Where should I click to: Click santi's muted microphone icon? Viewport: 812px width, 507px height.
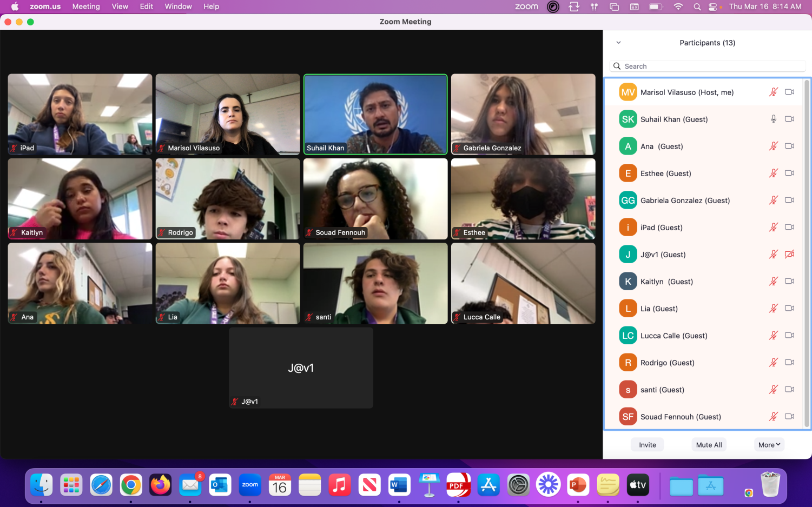pyautogui.click(x=774, y=389)
